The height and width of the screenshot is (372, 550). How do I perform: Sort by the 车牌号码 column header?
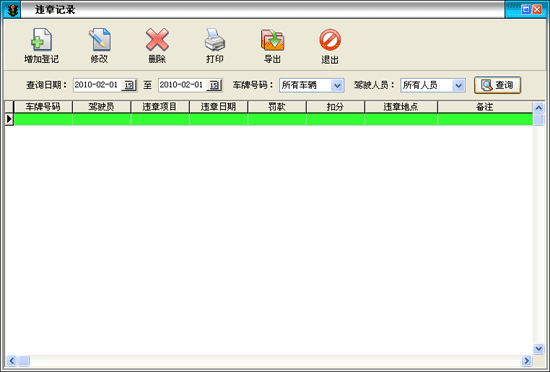pos(43,107)
